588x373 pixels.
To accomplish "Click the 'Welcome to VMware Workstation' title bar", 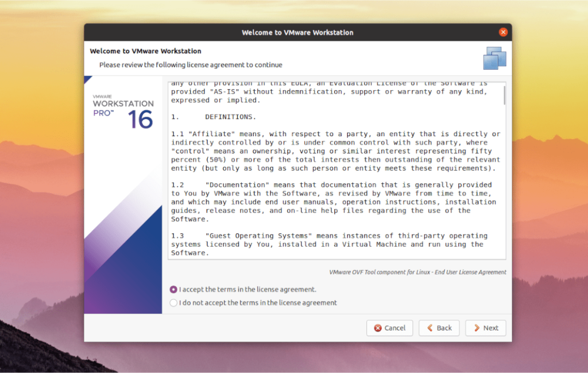I will pyautogui.click(x=297, y=32).
